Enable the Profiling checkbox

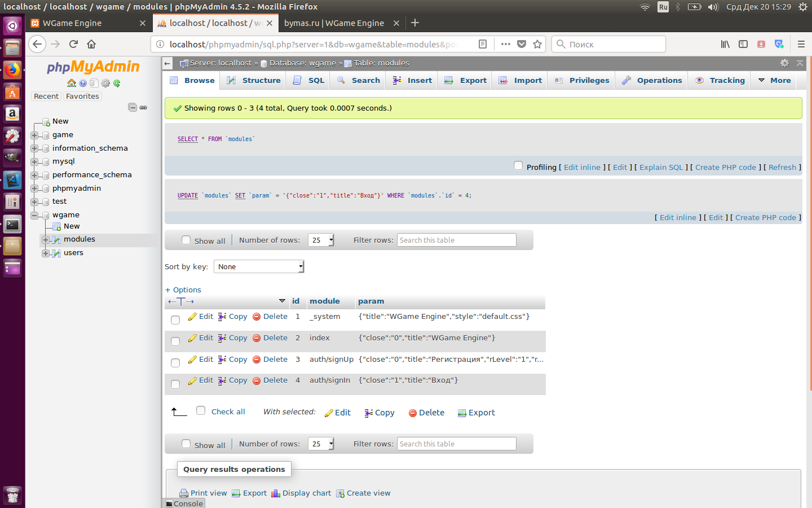[518, 165]
